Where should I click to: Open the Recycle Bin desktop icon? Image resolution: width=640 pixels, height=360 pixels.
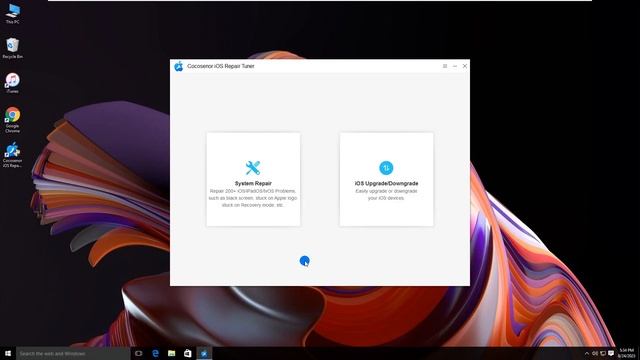click(13, 48)
